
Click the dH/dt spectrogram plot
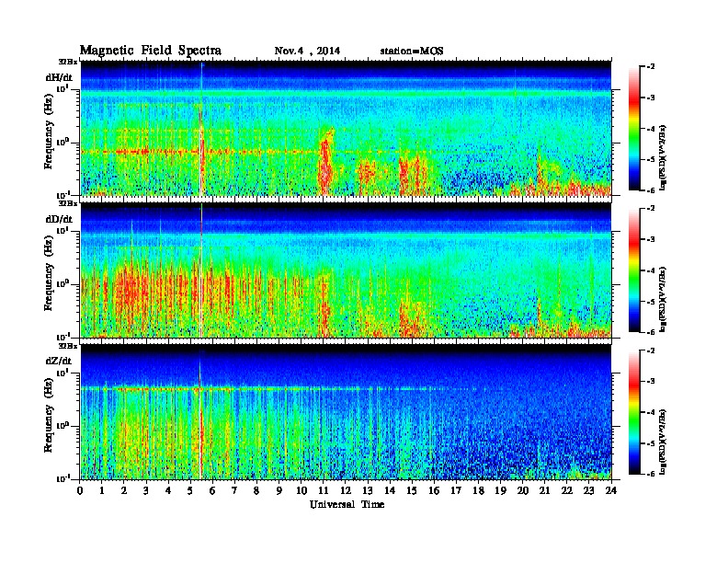coord(346,128)
